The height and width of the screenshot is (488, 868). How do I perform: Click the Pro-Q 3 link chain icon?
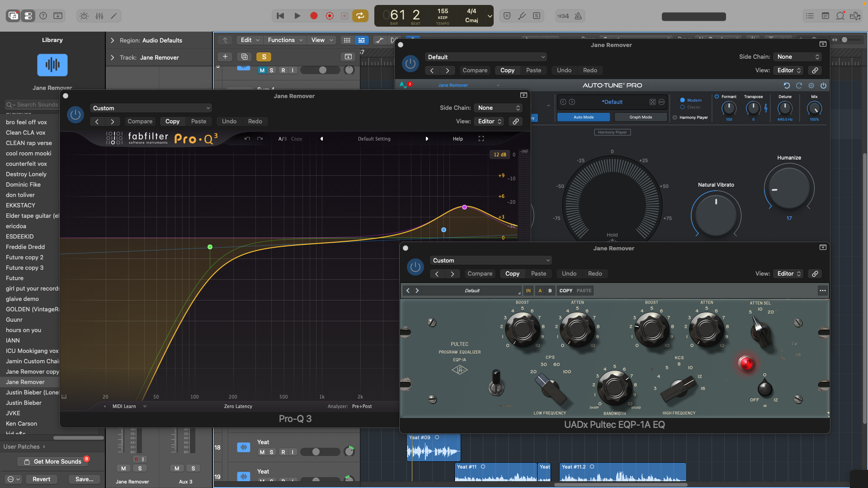pos(516,122)
